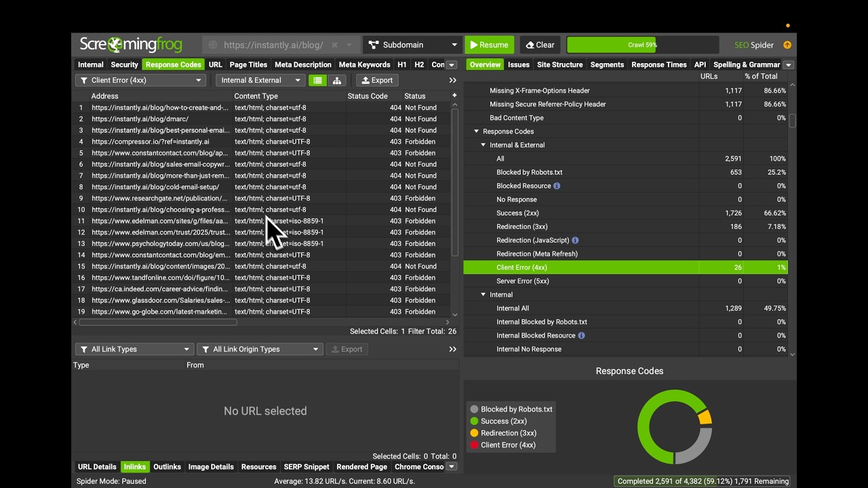Open the All Link Origin Types dropdown
The width and height of the screenshot is (868, 488).
[259, 349]
